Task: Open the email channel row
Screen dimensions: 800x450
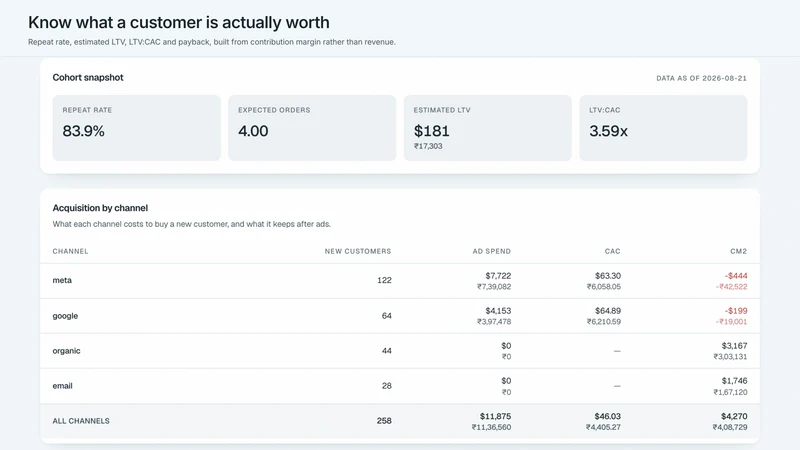Action: click(x=400, y=386)
